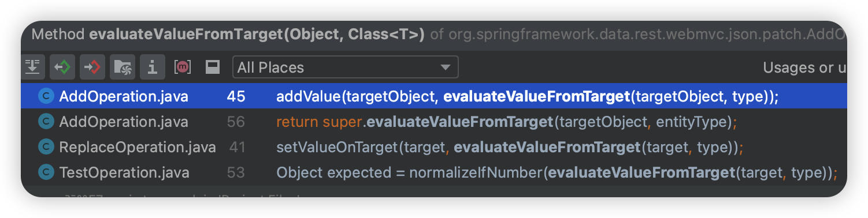Click the red 'm' method icon
This screenshot has width=868, height=218.
(183, 67)
